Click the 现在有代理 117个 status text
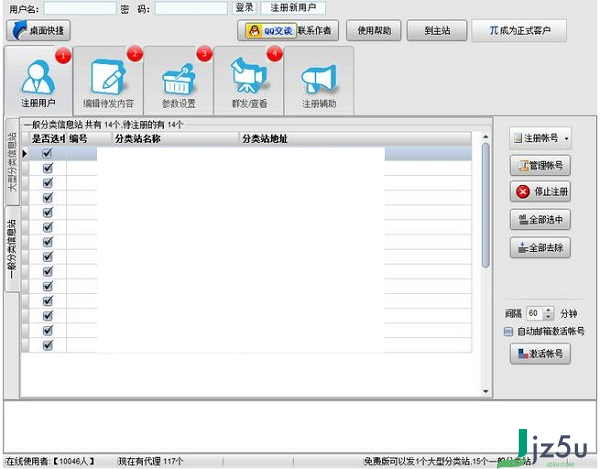The height and width of the screenshot is (469, 600). click(x=151, y=461)
